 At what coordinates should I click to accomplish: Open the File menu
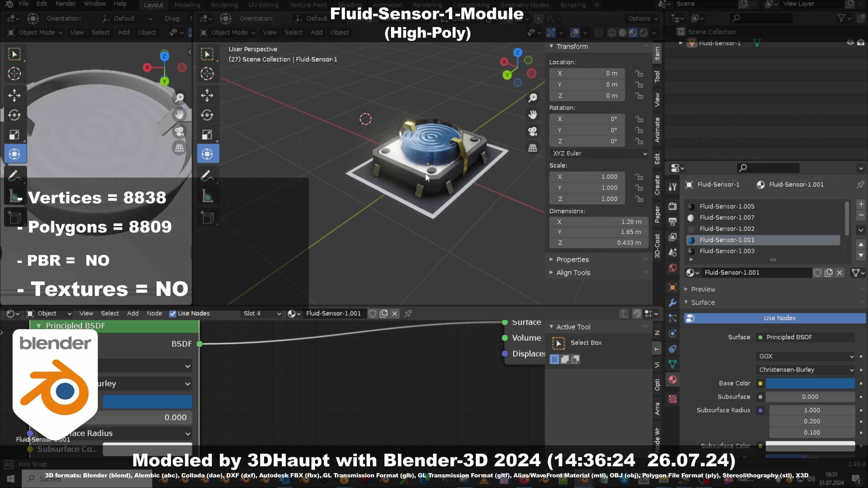pyautogui.click(x=23, y=4)
